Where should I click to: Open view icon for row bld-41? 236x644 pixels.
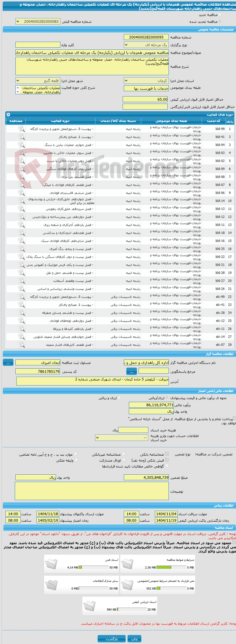[21, 137]
